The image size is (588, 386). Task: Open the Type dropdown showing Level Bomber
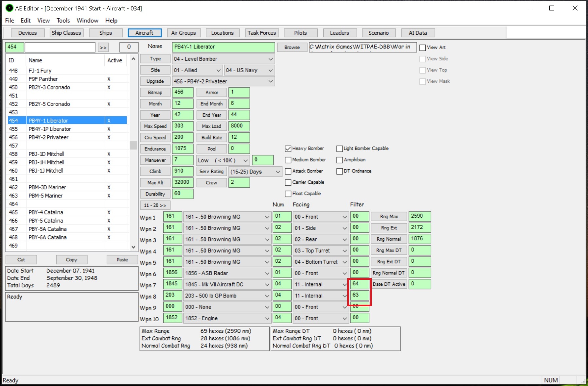coord(223,59)
